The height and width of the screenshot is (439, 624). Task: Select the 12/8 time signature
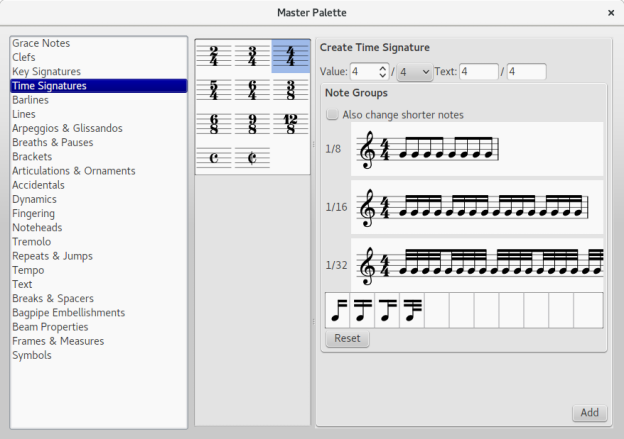coord(290,124)
